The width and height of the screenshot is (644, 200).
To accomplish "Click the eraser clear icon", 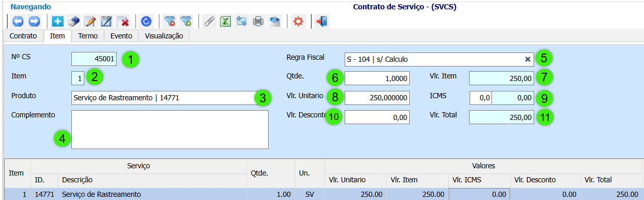I will (x=74, y=21).
